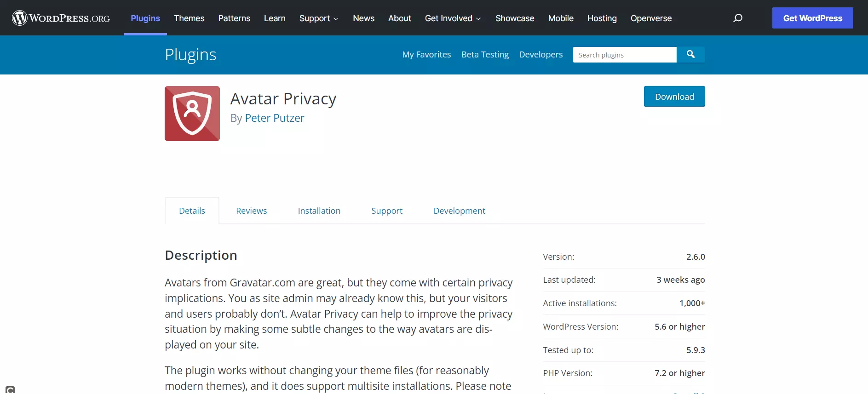The height and width of the screenshot is (394, 868).
Task: Open the Themes menu item
Action: click(x=189, y=18)
